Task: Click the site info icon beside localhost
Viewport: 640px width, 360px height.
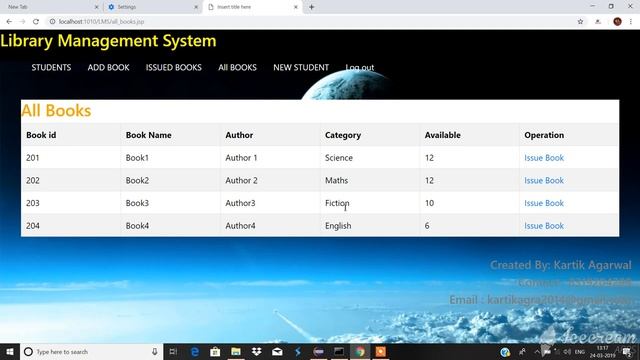Action: [52, 22]
